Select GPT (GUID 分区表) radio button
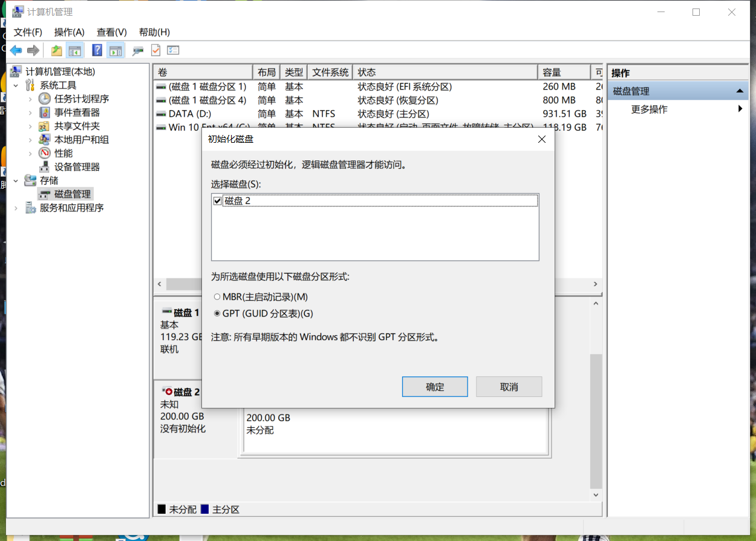This screenshot has width=756, height=541. (218, 314)
